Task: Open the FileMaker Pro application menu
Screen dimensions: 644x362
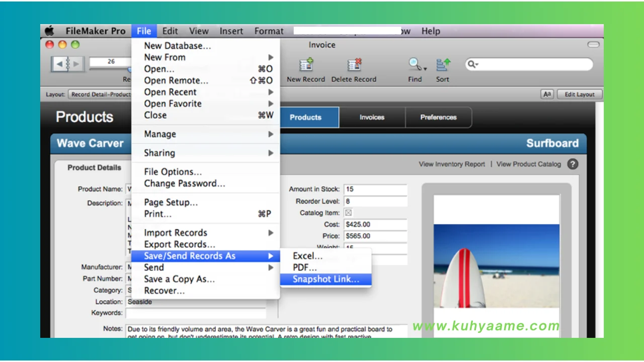Action: pyautogui.click(x=96, y=31)
